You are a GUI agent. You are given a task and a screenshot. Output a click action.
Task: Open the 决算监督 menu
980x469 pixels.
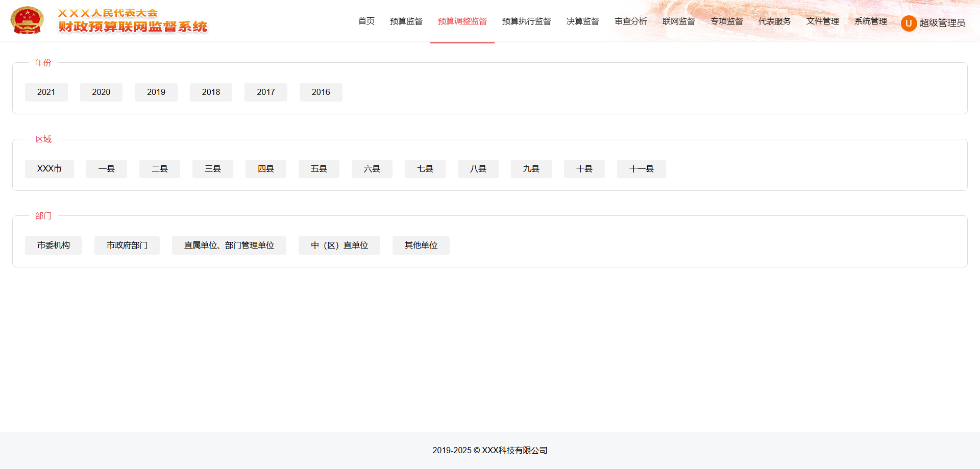click(x=583, y=21)
